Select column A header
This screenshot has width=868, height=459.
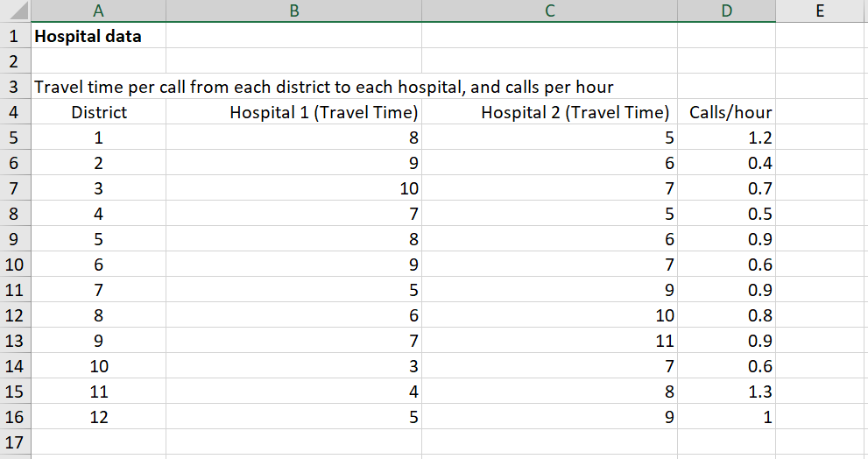coord(98,11)
